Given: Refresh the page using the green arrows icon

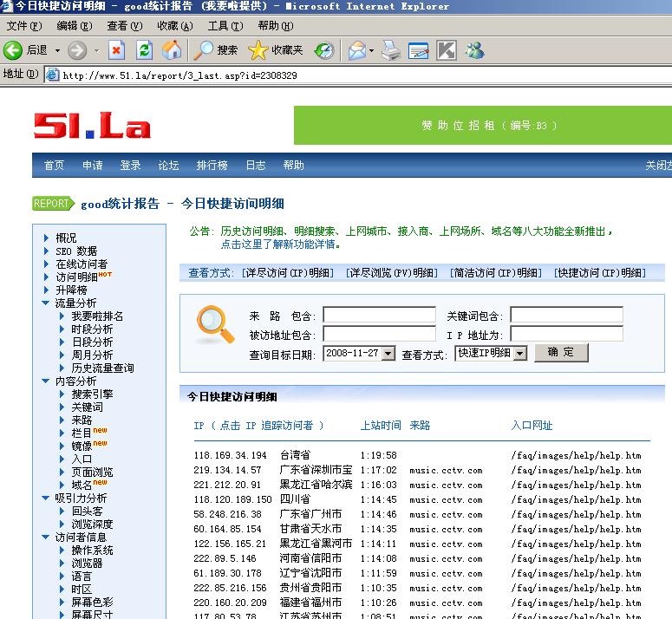Looking at the screenshot, I should pos(145,50).
